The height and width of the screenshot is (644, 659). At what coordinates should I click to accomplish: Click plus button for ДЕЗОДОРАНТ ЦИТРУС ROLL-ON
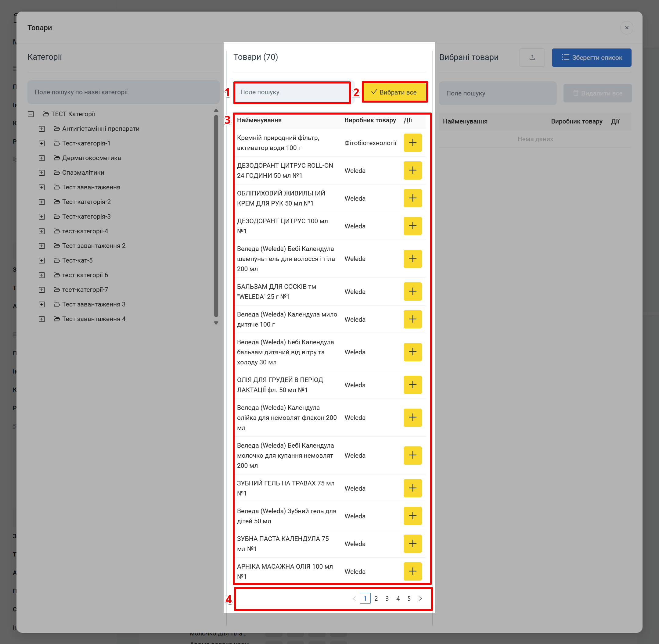coord(412,170)
